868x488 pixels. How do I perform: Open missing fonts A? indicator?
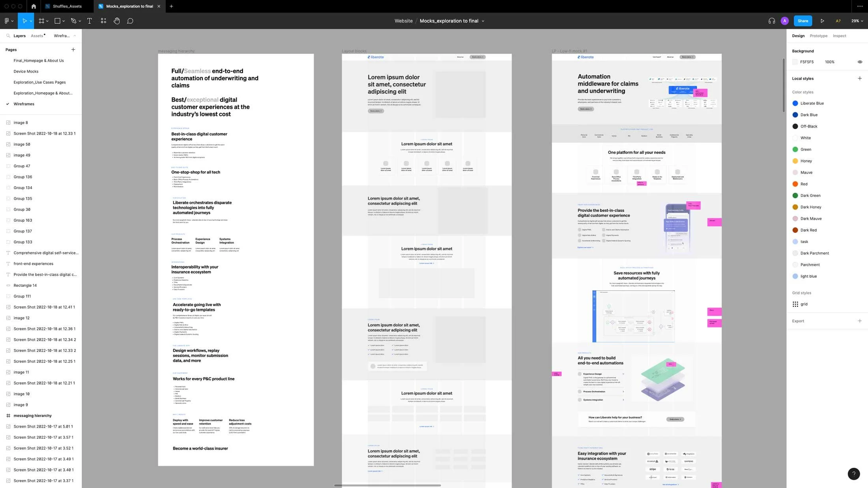coord(838,21)
